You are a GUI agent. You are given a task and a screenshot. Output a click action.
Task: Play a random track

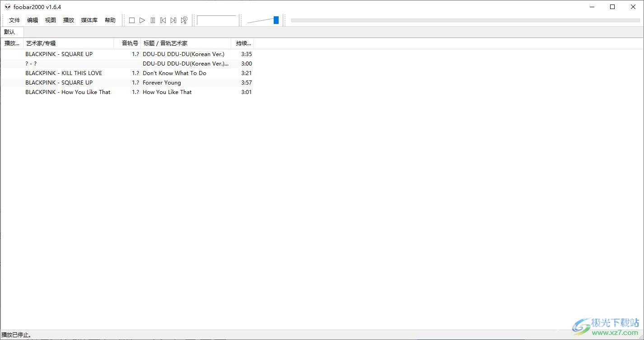point(184,20)
